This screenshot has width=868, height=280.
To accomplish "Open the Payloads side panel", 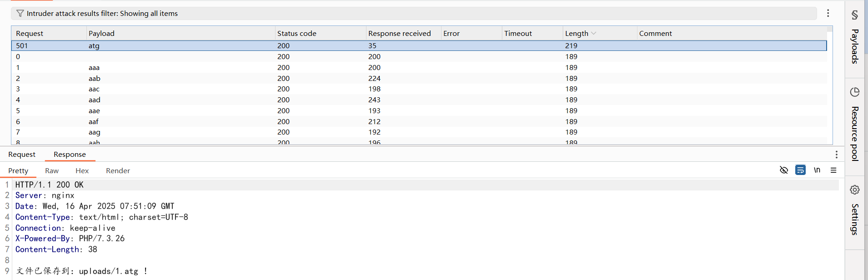I will click(854, 40).
